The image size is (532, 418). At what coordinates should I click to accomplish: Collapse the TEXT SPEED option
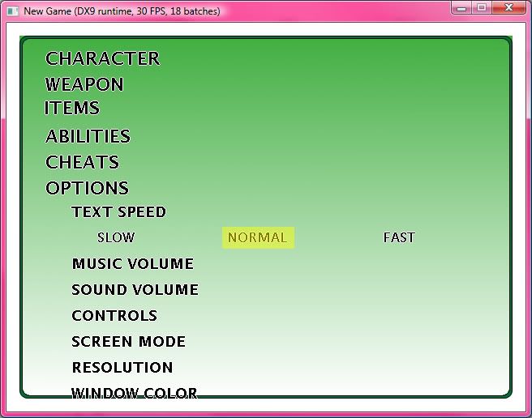point(118,212)
